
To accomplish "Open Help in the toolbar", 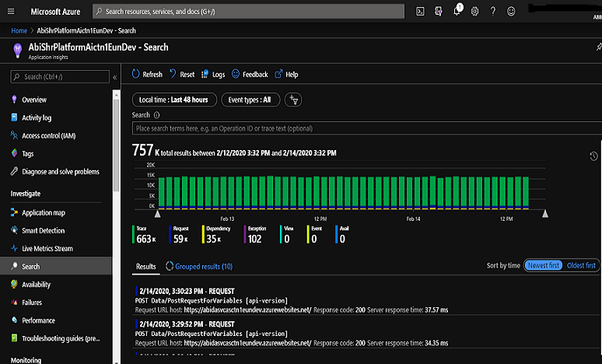I will click(286, 74).
